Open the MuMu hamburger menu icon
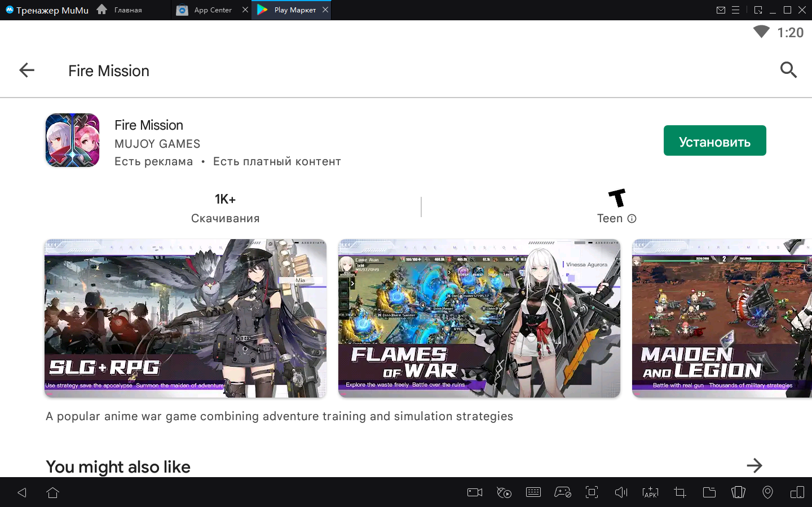This screenshot has height=507, width=812. tap(735, 10)
